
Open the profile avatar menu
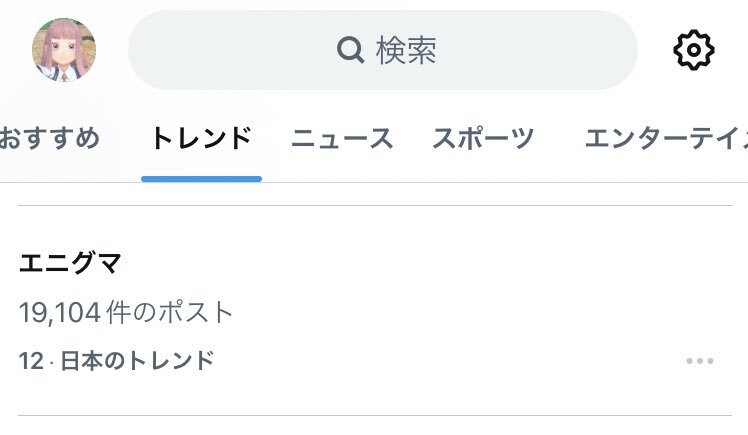tap(64, 50)
